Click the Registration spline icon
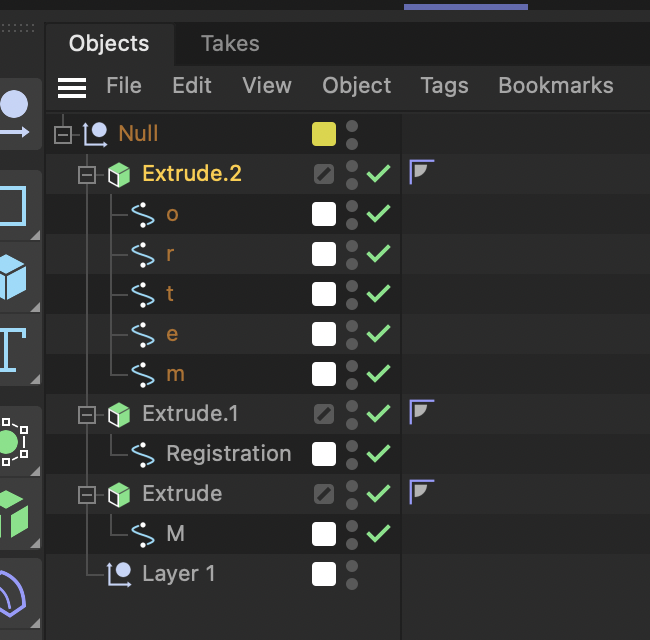650x640 pixels. (143, 454)
